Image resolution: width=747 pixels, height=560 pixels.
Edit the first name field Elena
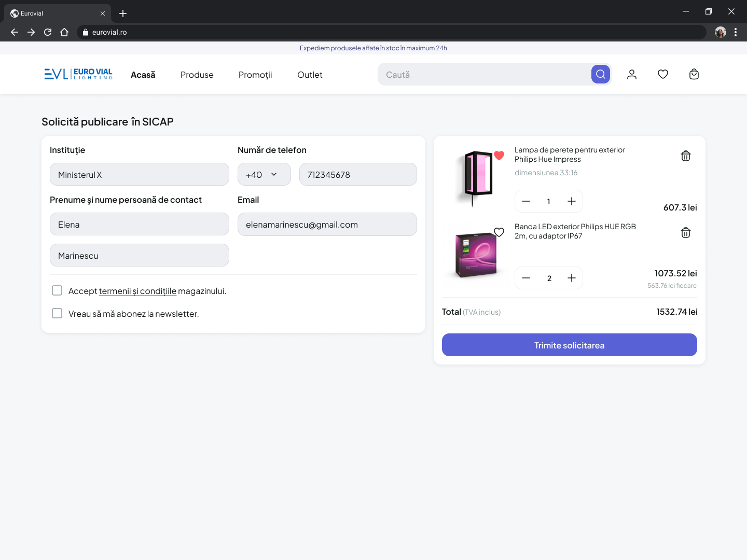(140, 224)
